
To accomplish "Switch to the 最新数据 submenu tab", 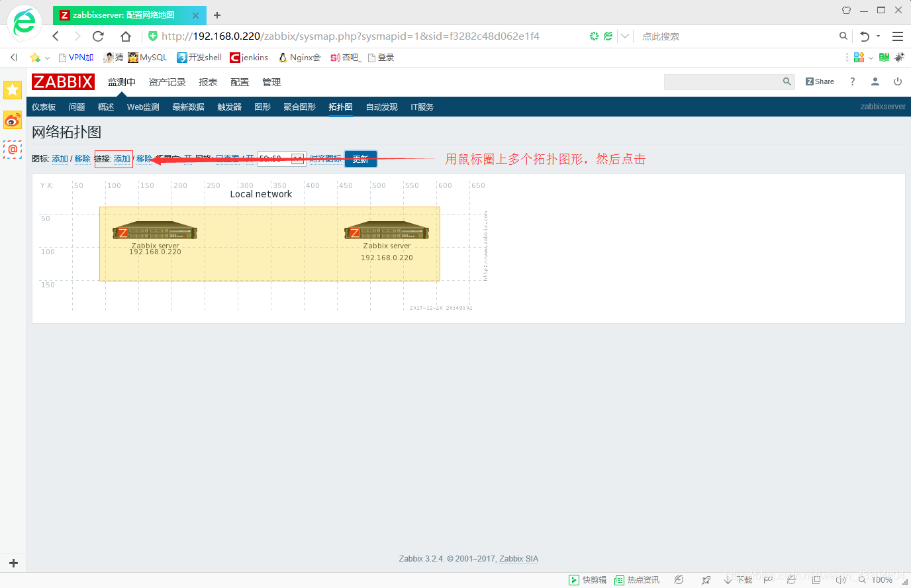I will (189, 107).
